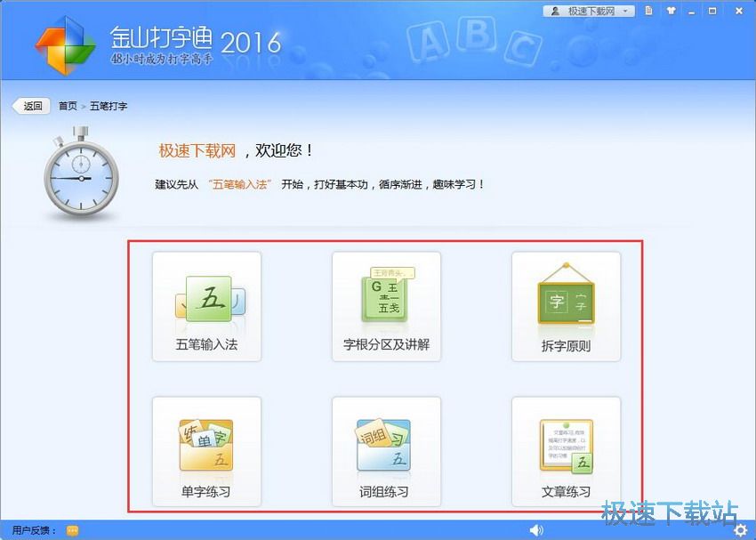Open the 五笔输入法 lesson card
This screenshot has width=756, height=540.
pyautogui.click(x=207, y=307)
